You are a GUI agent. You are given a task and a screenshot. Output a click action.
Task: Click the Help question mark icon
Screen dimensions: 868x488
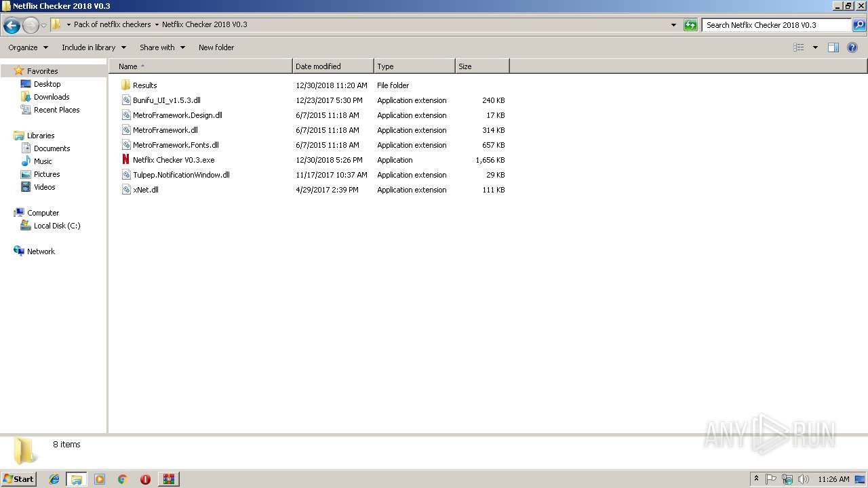point(852,47)
